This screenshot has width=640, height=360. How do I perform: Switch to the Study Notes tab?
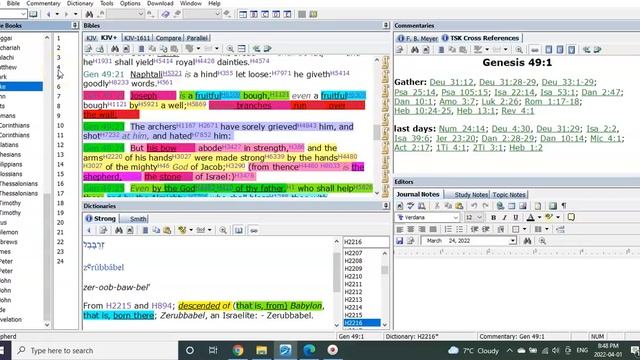[471, 195]
